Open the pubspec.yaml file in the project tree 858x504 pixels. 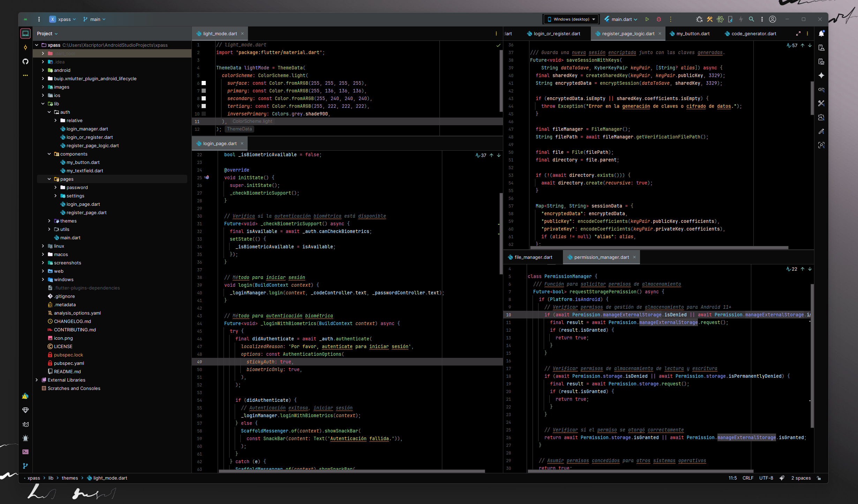click(69, 363)
